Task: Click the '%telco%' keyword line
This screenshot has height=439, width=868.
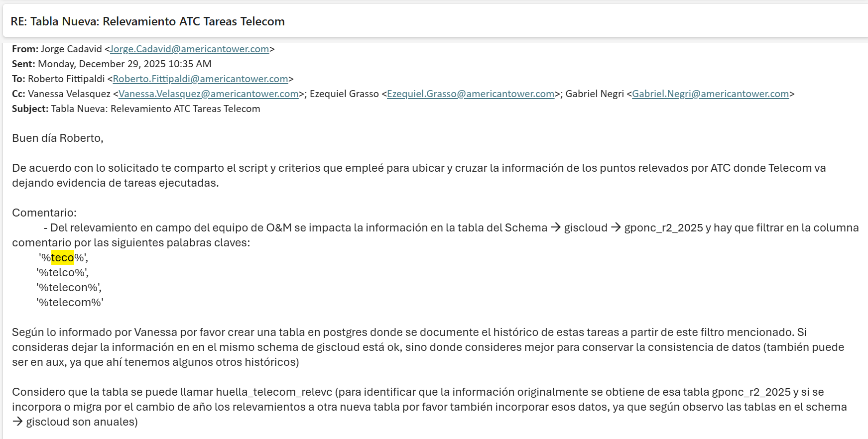Action: [62, 273]
